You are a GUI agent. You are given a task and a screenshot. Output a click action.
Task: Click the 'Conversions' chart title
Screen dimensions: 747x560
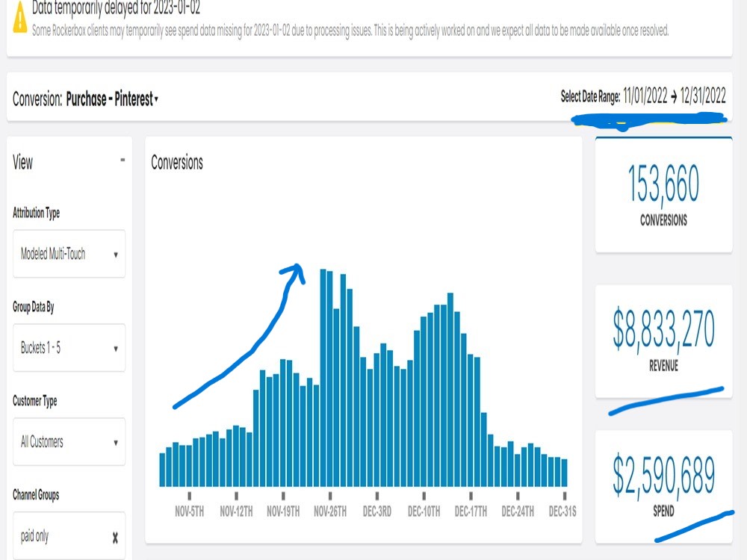(177, 162)
